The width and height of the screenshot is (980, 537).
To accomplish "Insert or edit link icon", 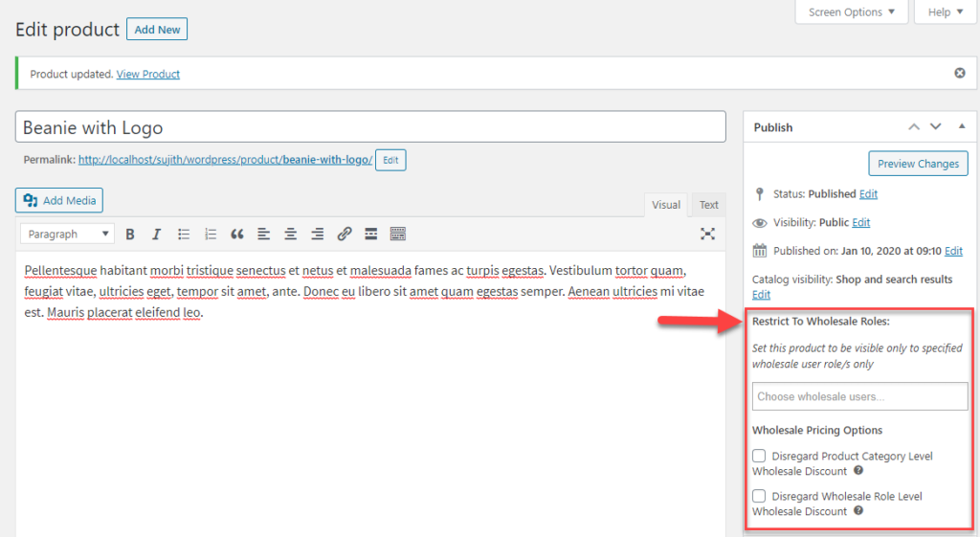I will [x=345, y=234].
